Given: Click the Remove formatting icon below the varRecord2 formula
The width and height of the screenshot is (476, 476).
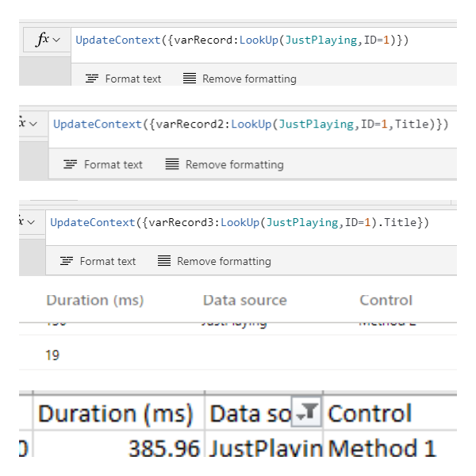Looking at the screenshot, I should coord(172,164).
